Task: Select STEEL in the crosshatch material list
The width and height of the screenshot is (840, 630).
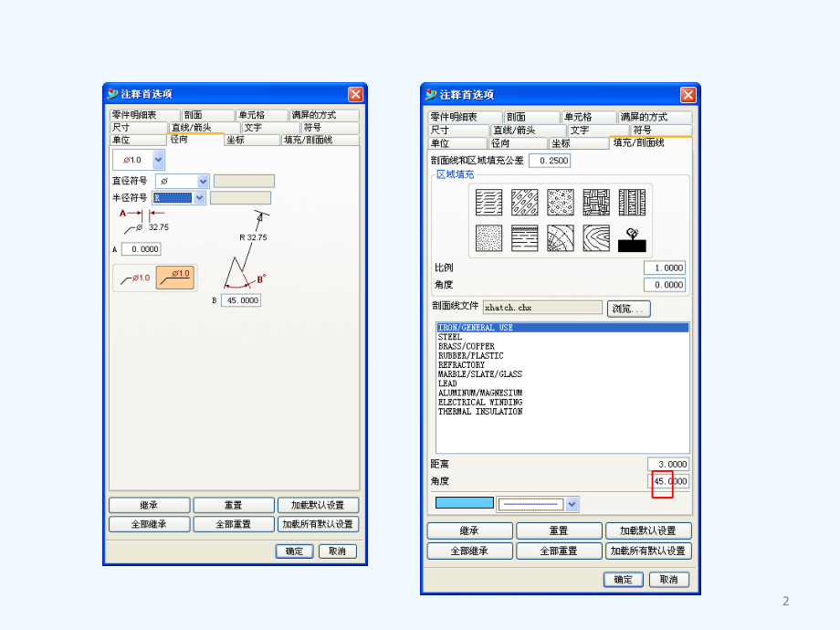Action: [450, 337]
